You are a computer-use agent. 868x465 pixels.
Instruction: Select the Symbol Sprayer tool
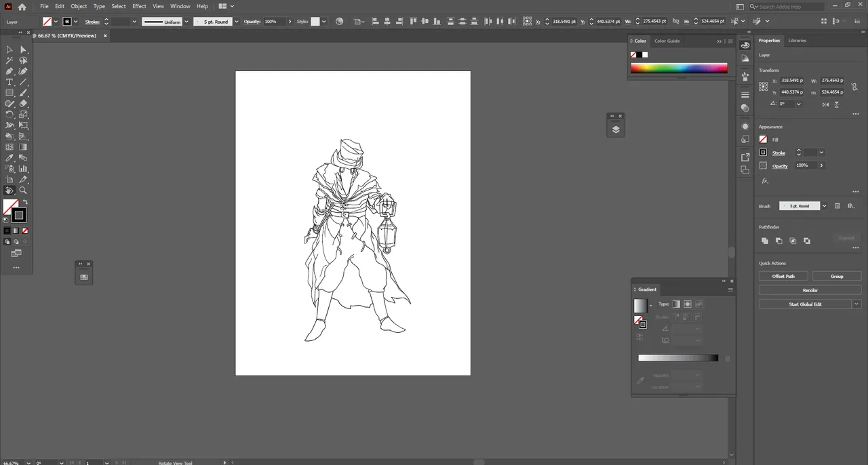(9, 169)
